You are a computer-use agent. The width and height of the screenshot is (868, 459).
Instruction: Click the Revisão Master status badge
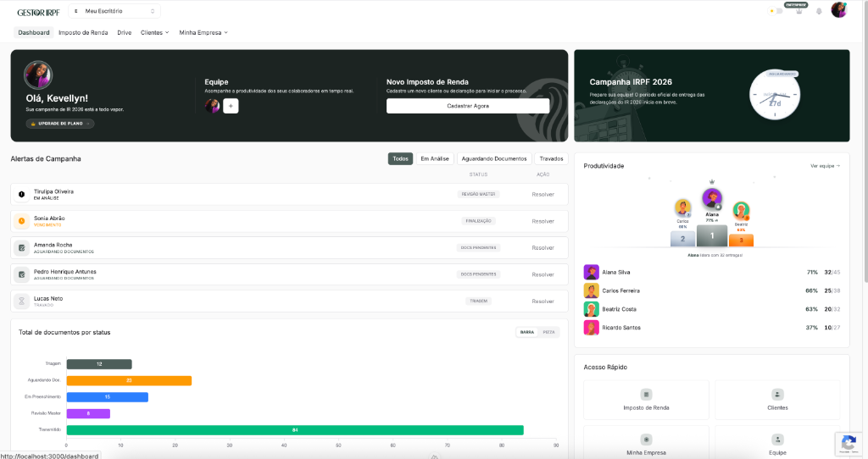tap(478, 194)
